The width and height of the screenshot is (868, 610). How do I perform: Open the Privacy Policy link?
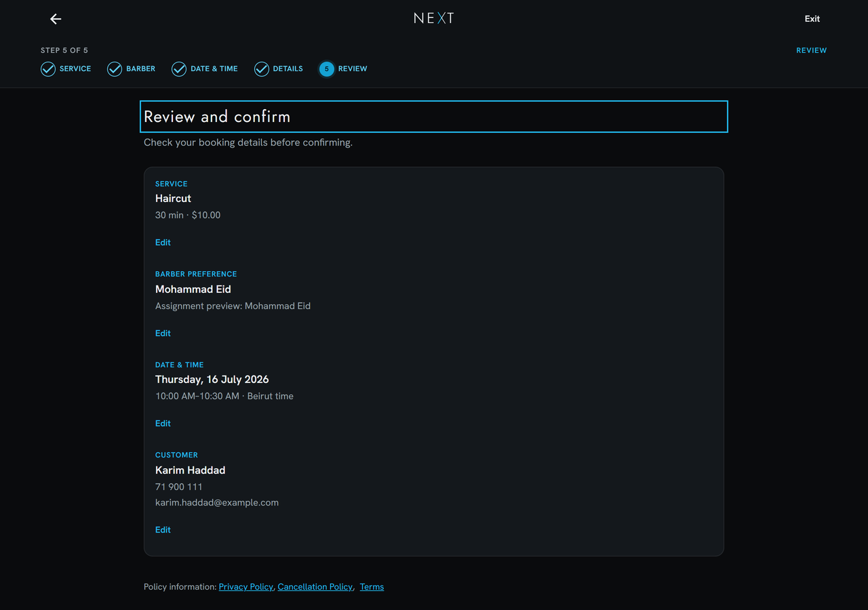[x=245, y=587]
